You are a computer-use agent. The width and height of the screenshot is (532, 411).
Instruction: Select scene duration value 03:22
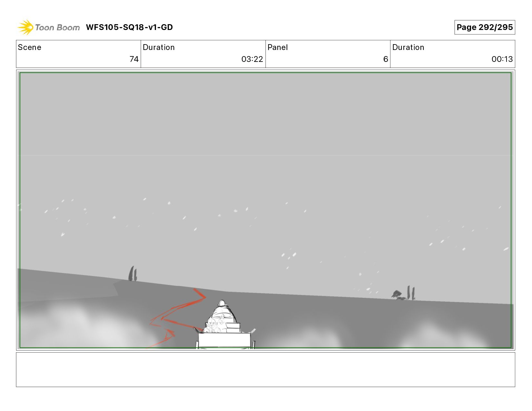coord(252,59)
